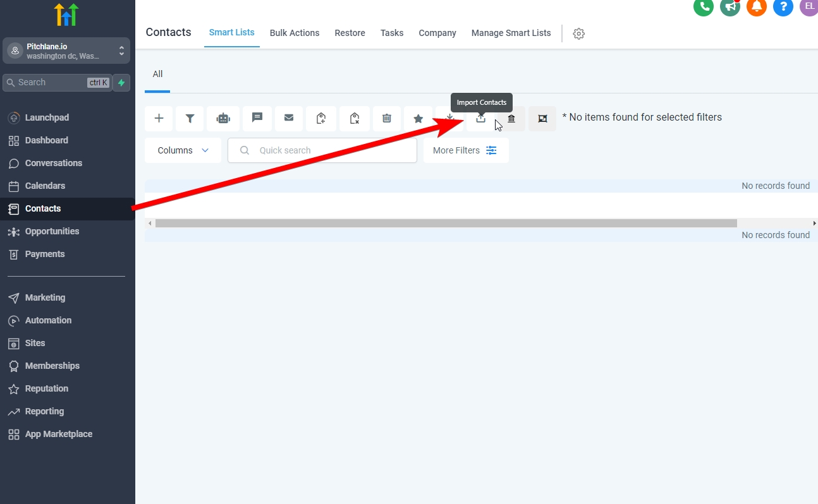This screenshot has height=504, width=818.
Task: Click the add contact plus icon
Action: 159,119
